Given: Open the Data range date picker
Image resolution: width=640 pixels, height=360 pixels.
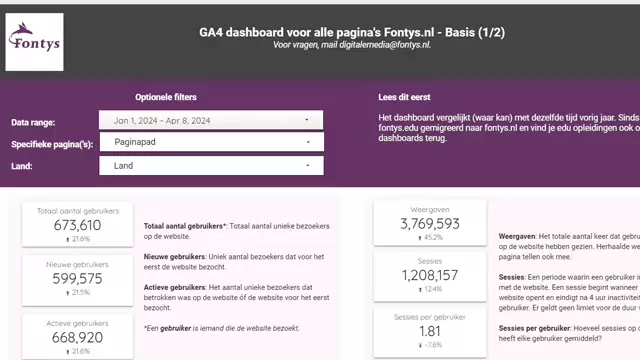Looking at the screenshot, I should (211, 120).
